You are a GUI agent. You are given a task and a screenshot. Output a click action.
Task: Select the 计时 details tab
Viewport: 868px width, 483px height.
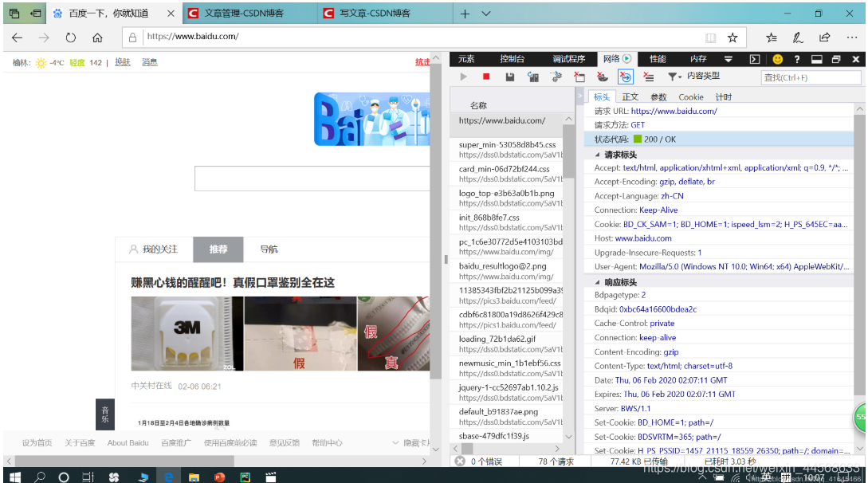pyautogui.click(x=723, y=96)
